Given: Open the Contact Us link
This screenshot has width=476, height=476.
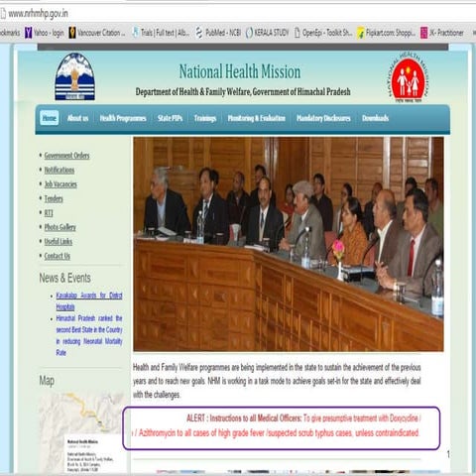Looking at the screenshot, I should pyautogui.click(x=58, y=256).
